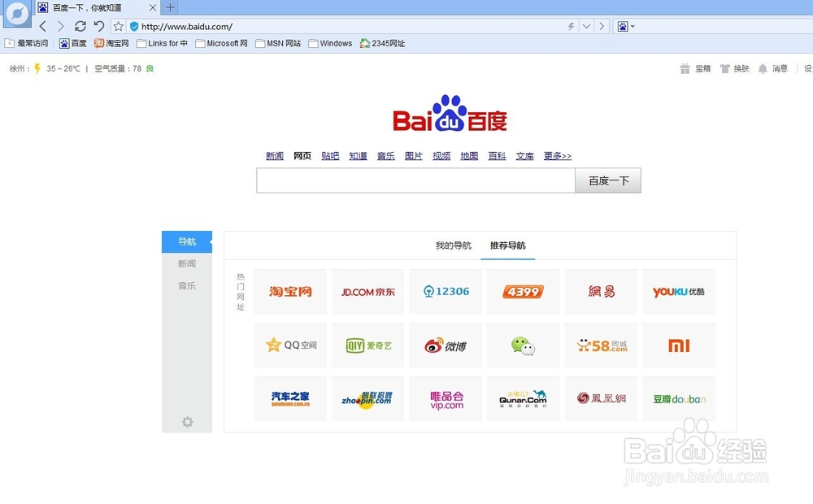Click the browser logo icon at top-left
Image resolution: width=813 pixels, height=504 pixels.
point(17,14)
